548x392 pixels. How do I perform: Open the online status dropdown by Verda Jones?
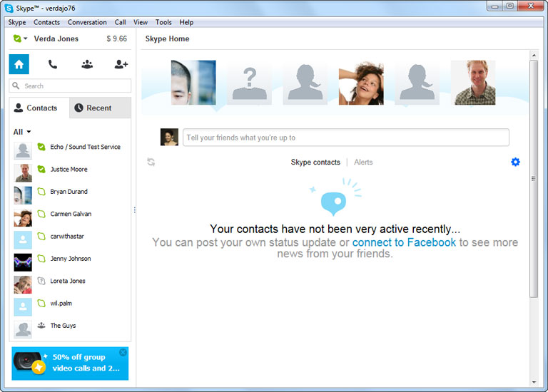(20, 38)
